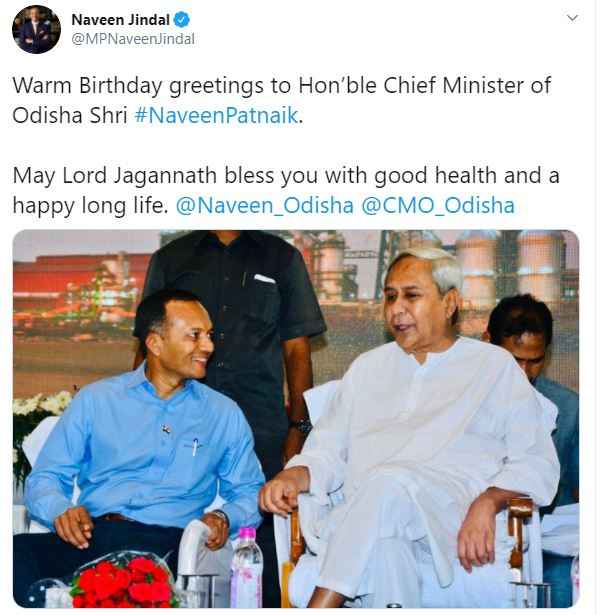Go to the @Naveen_Odisha mention
The image size is (606, 615).
(263, 206)
